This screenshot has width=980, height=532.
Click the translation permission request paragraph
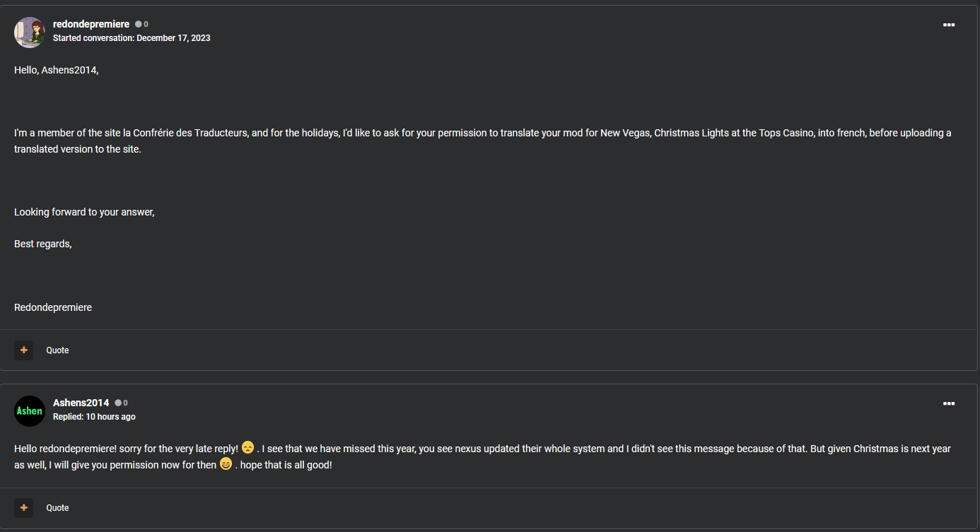(482, 141)
